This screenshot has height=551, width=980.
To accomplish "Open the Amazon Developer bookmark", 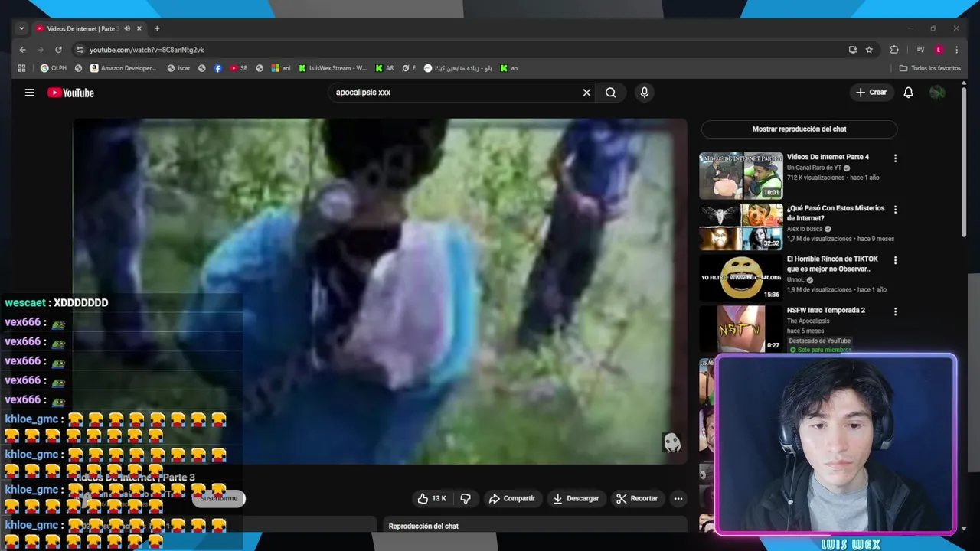I will 123,68.
